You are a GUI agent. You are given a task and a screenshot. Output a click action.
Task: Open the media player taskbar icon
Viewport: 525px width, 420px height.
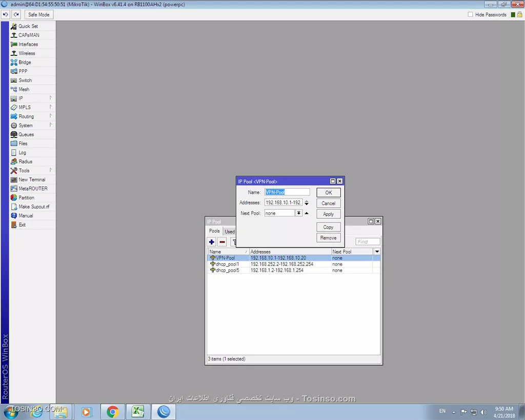[x=86, y=412]
